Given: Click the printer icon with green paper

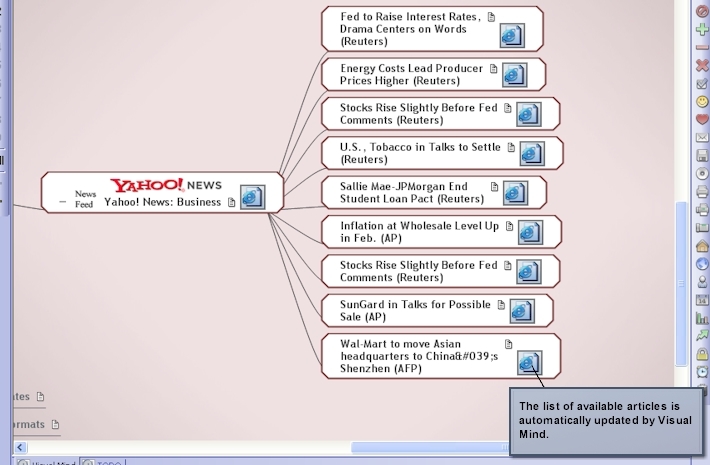Looking at the screenshot, I should point(702,210).
